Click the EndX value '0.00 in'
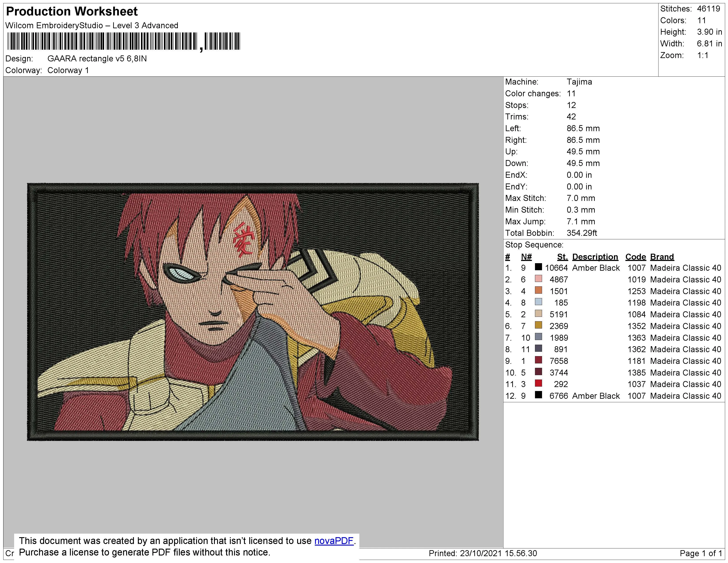The width and height of the screenshot is (728, 563). (579, 175)
